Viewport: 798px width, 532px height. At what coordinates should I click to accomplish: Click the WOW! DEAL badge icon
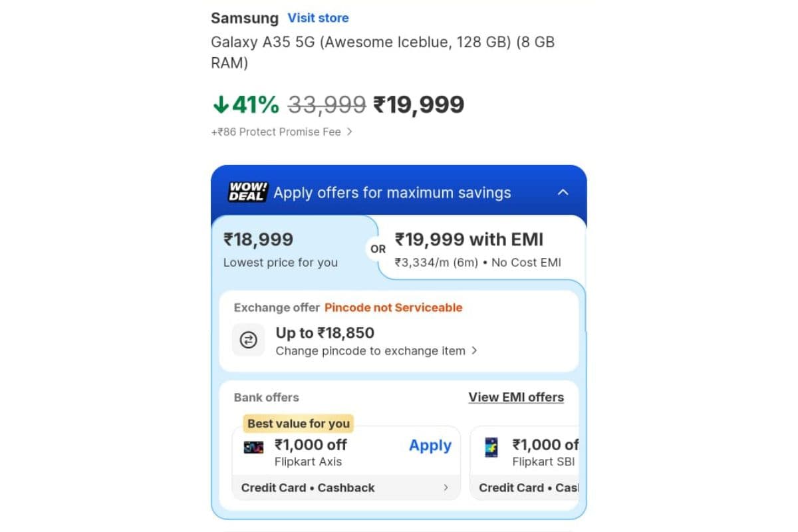tap(247, 192)
